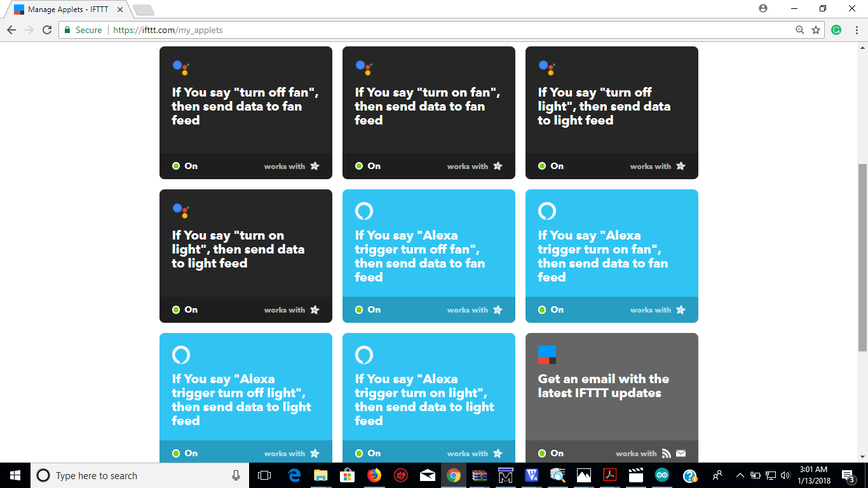Click the Chrome profile avatar icon

[763, 8]
